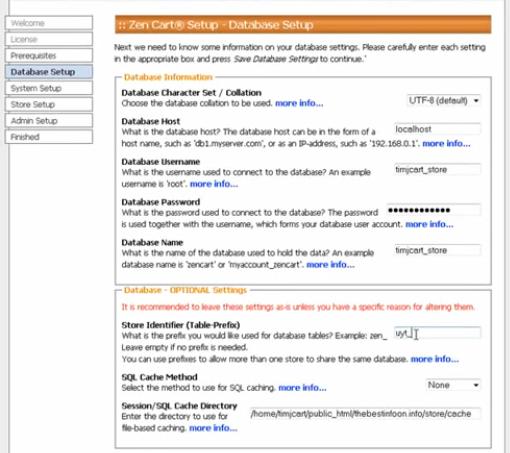Select Database Setup in the sidebar
Screen dimensions: 510x453
(x=49, y=72)
